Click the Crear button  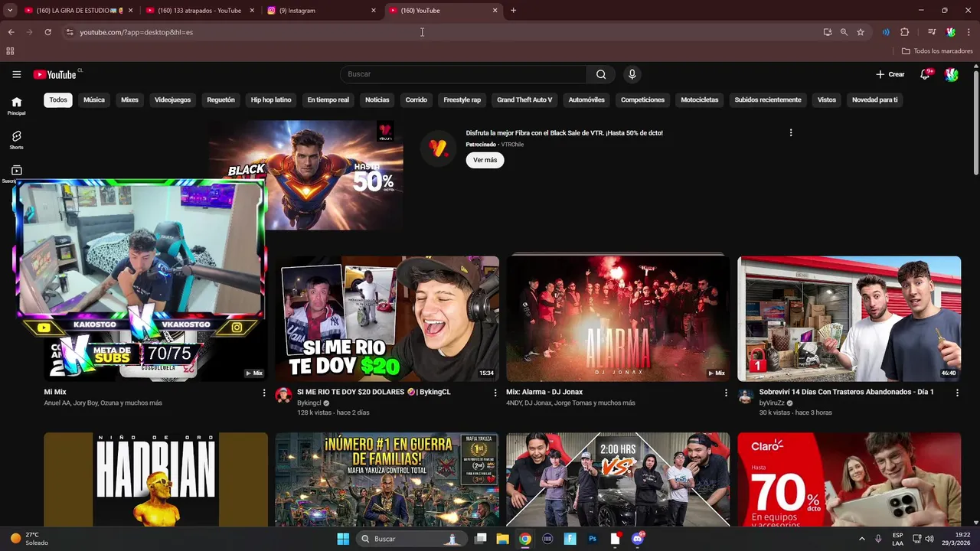pyautogui.click(x=890, y=74)
